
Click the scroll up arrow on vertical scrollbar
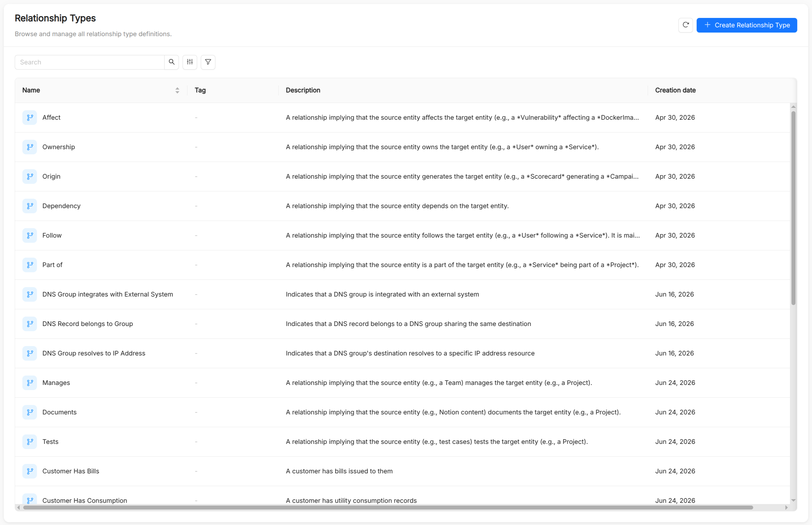pos(793,107)
